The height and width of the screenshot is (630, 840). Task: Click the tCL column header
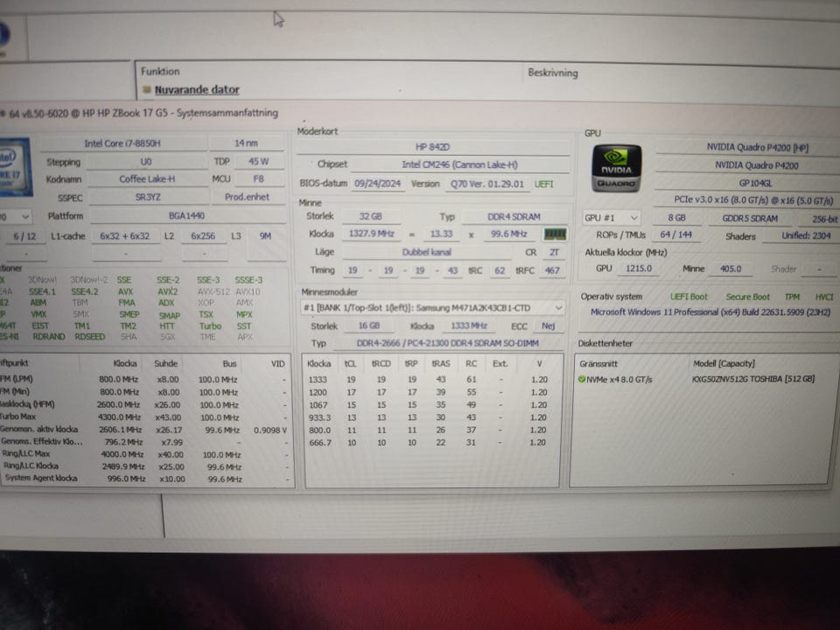350,363
